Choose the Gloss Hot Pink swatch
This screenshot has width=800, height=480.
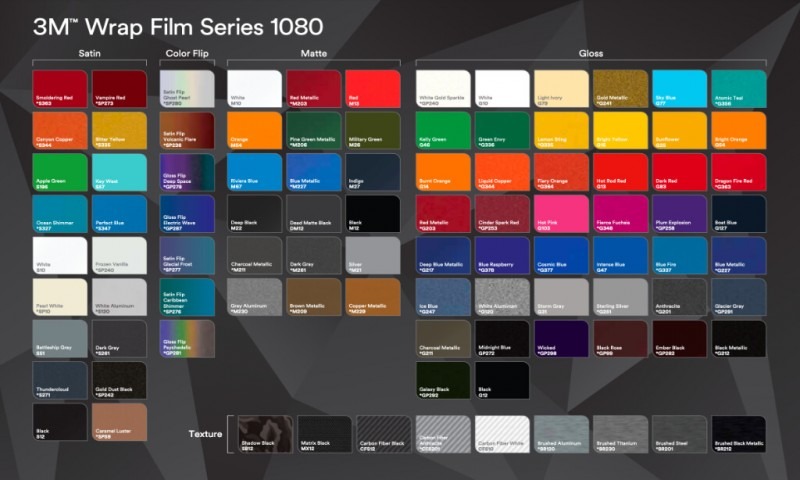(x=562, y=213)
